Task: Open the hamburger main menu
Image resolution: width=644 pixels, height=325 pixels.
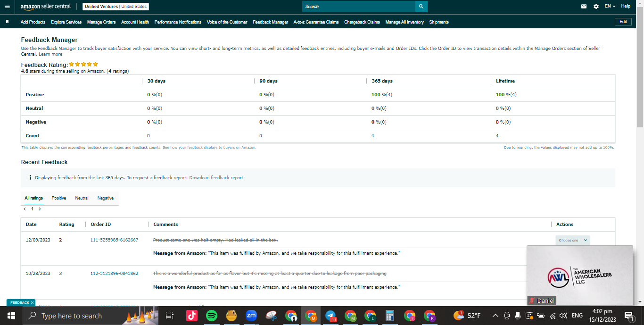Action: point(7,7)
